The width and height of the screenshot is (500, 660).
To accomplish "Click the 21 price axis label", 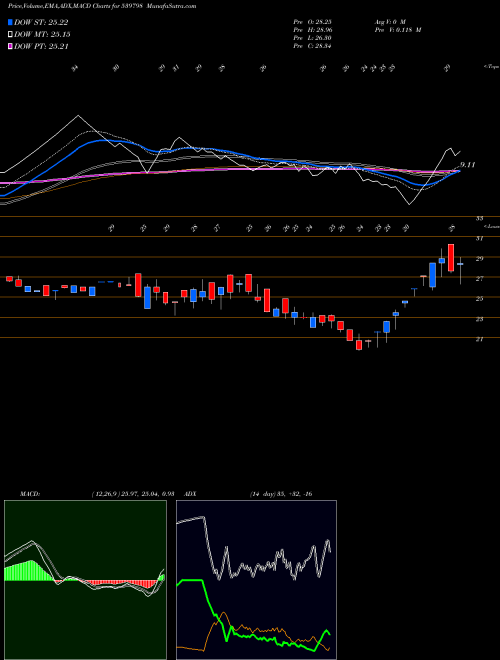I will (479, 339).
